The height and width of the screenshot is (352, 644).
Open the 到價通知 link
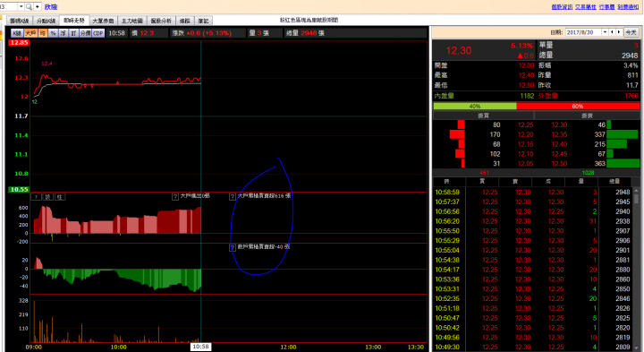point(628,6)
